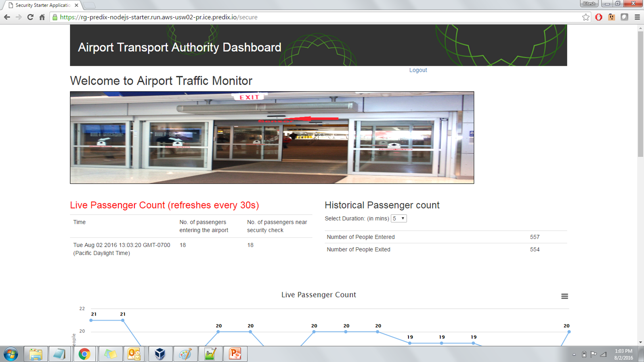Click the browser Forward arrow
Viewport: 644px width, 362px height.
(19, 17)
